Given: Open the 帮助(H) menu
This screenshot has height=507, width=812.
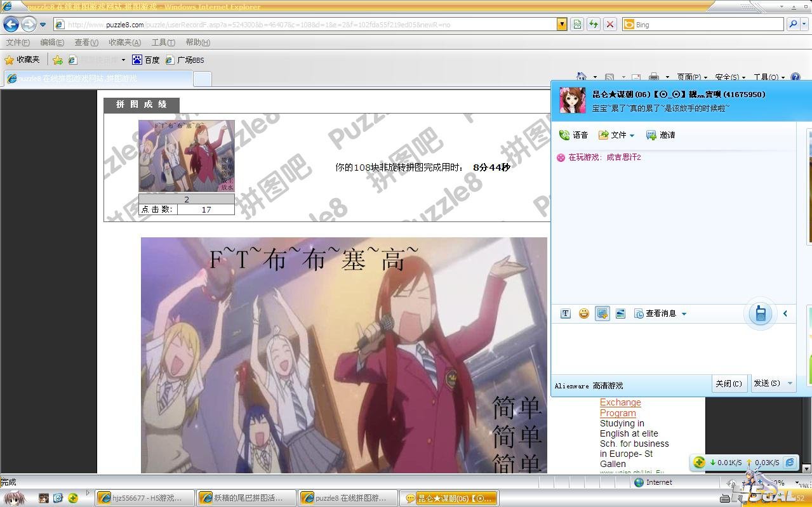Looking at the screenshot, I should [198, 43].
